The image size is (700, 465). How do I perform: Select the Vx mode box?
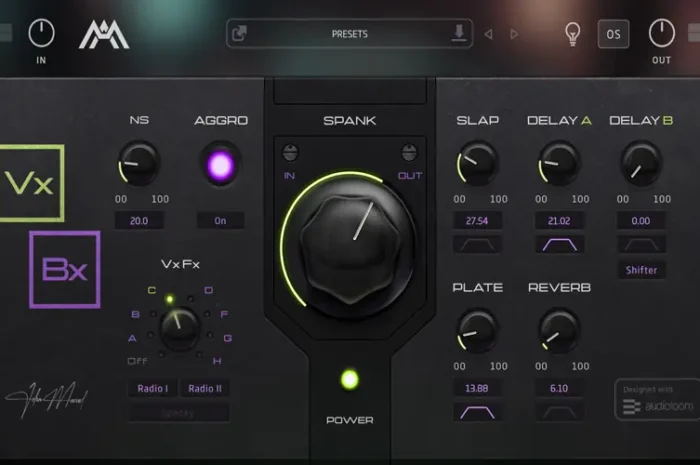[32, 183]
